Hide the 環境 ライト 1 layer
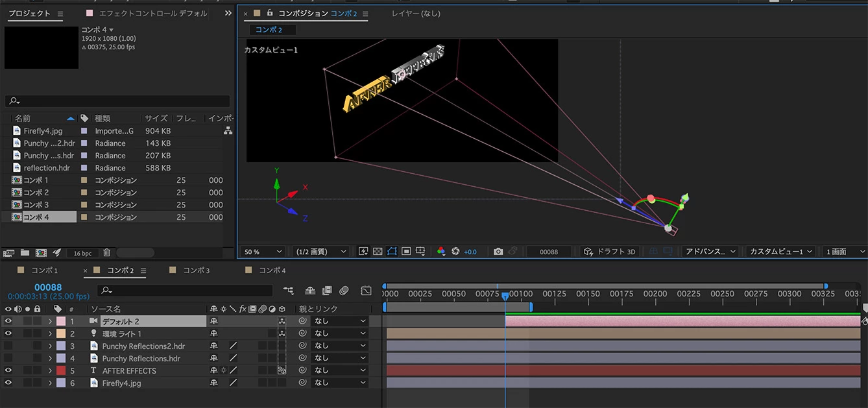Image resolution: width=868 pixels, height=408 pixels. tap(8, 333)
